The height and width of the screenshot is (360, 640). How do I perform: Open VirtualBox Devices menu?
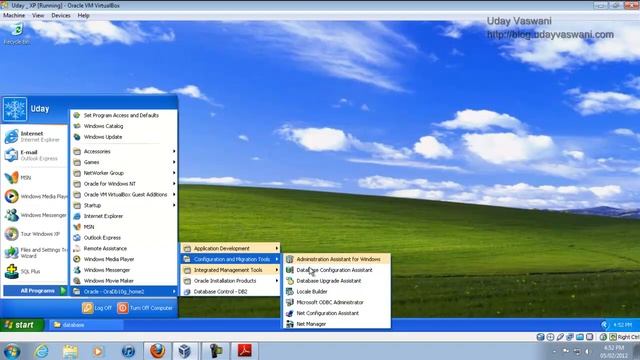pyautogui.click(x=61, y=16)
